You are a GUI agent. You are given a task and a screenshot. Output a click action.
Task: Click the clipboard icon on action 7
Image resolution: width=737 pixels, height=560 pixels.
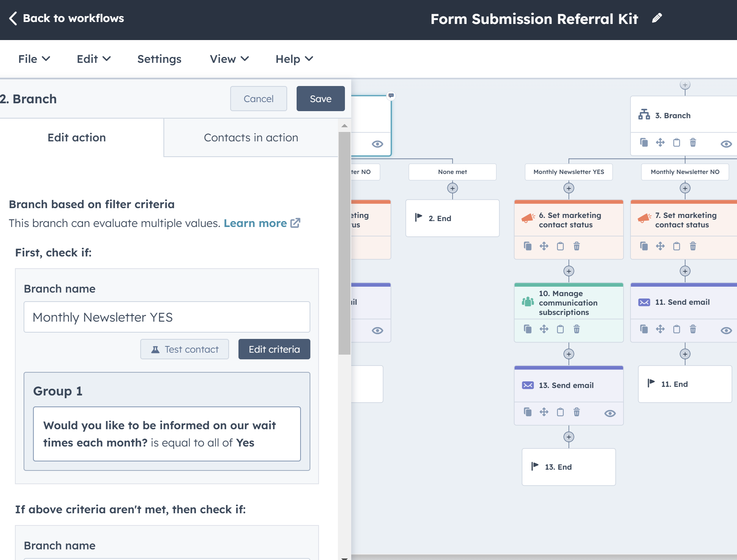(676, 246)
